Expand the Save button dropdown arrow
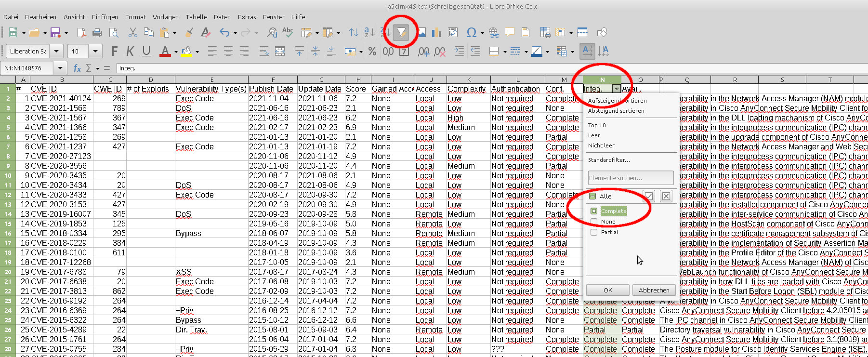 pyautogui.click(x=66, y=33)
